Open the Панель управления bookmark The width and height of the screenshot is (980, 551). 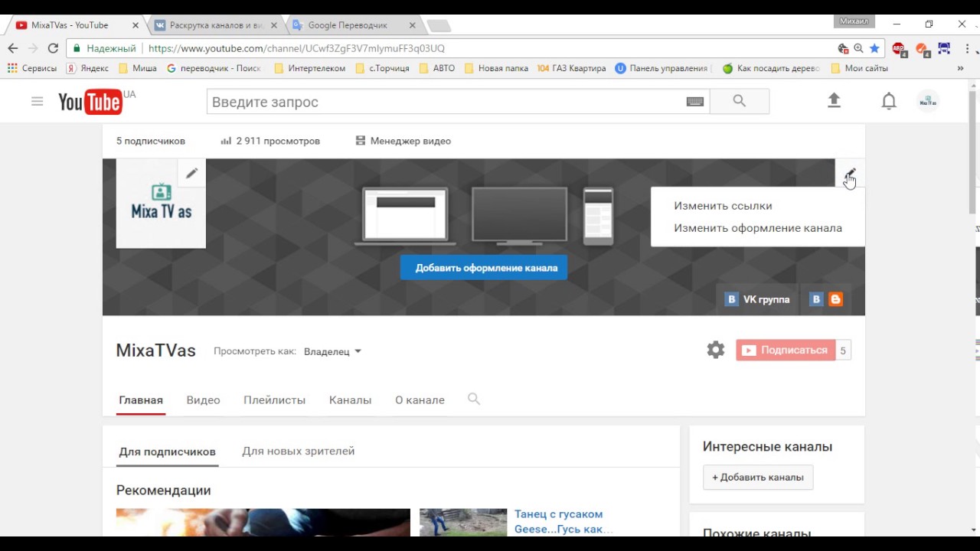click(x=663, y=68)
